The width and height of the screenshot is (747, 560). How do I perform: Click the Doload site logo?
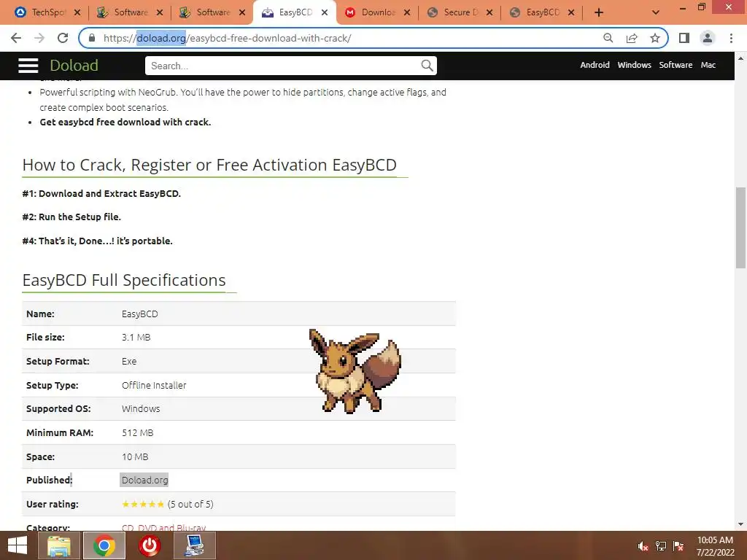(x=74, y=65)
